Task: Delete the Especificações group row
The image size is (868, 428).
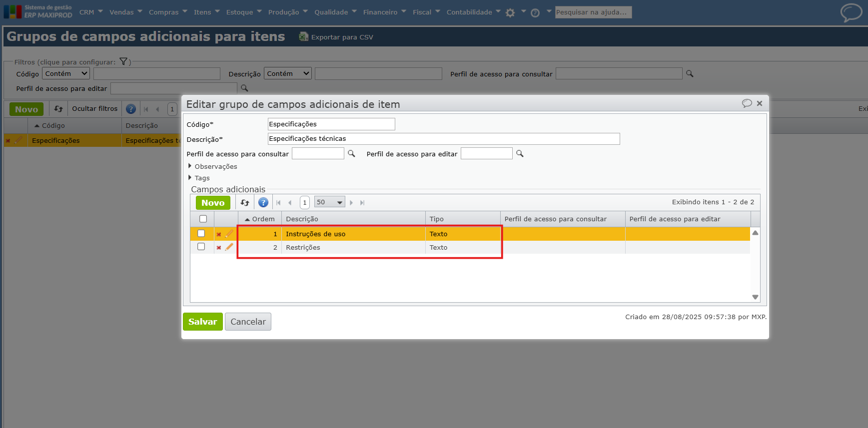Action: pyautogui.click(x=8, y=141)
